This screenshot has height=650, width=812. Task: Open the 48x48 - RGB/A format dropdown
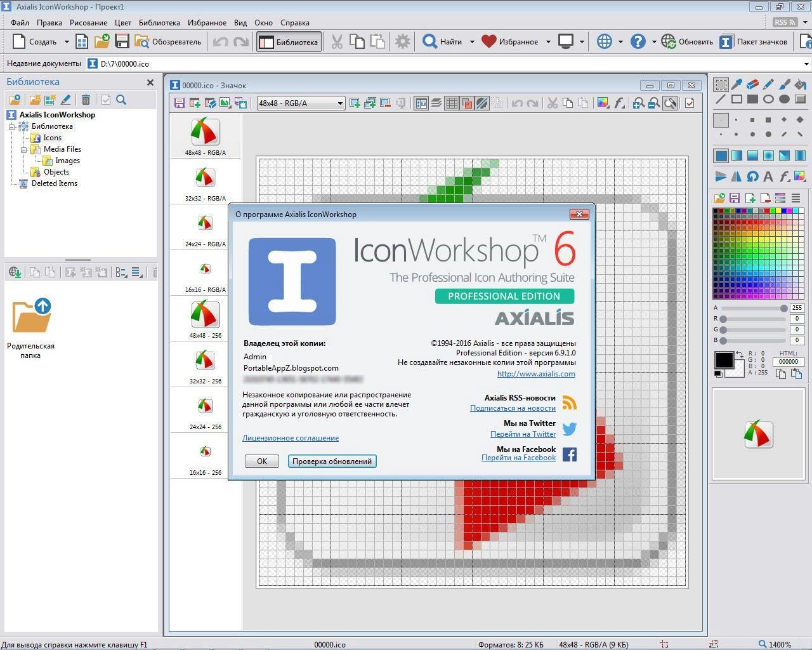[x=301, y=103]
